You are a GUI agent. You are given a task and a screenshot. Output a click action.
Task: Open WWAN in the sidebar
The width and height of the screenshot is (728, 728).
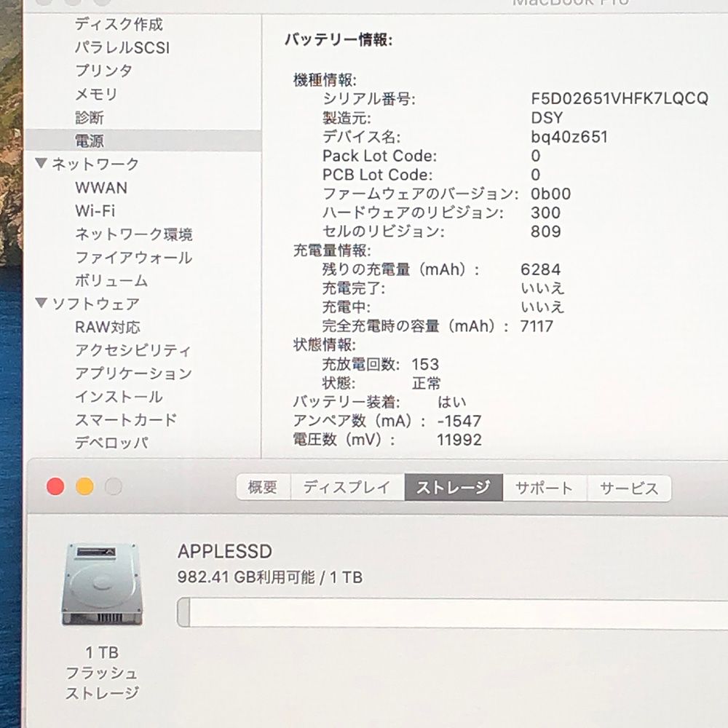pos(101,188)
